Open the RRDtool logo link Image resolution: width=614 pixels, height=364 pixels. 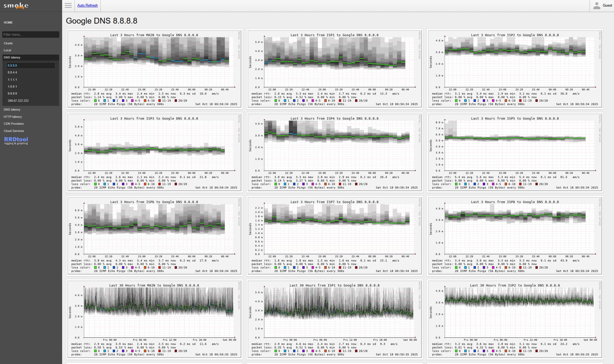[x=16, y=140]
